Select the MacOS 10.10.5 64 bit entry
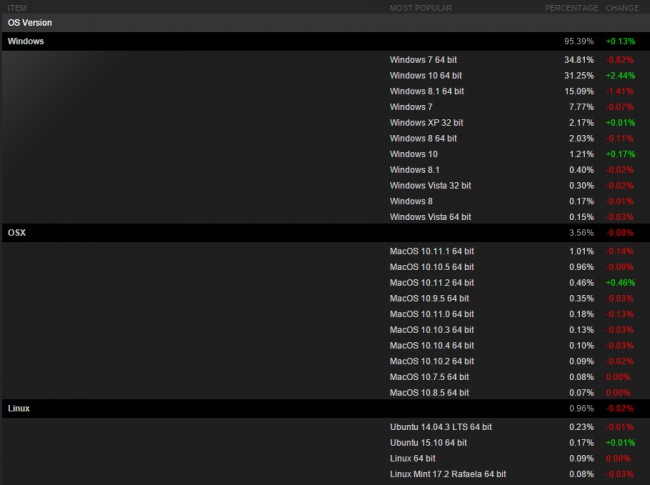This screenshot has height=485, width=650. [x=432, y=267]
